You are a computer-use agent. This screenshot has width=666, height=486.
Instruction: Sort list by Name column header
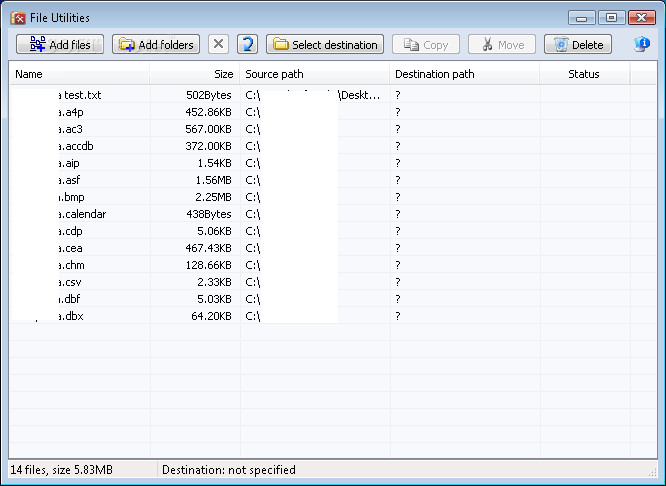[x=80, y=74]
